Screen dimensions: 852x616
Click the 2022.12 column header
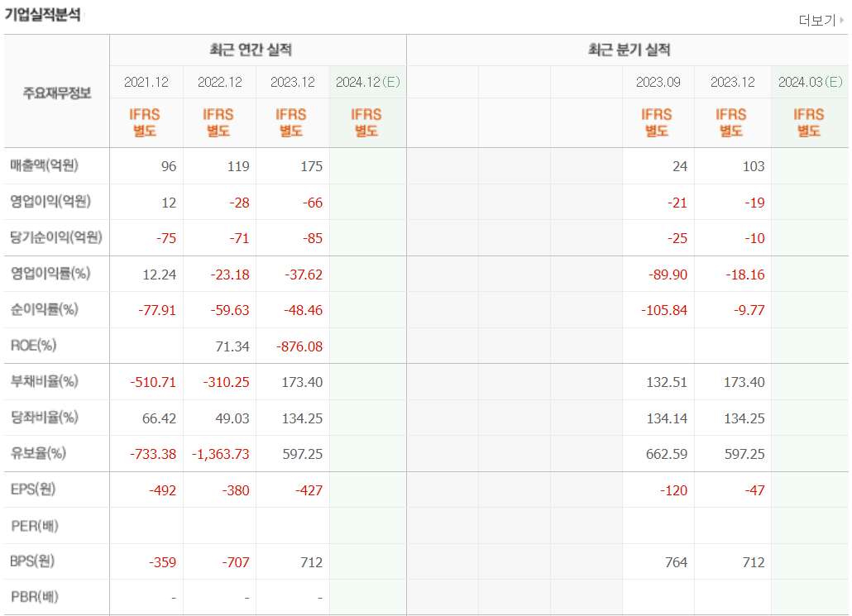[219, 82]
